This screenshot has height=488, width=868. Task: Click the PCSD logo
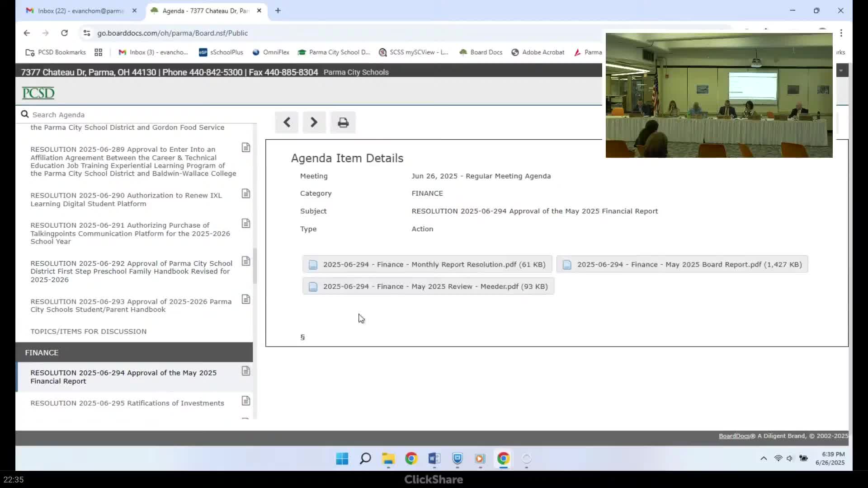[x=38, y=93]
